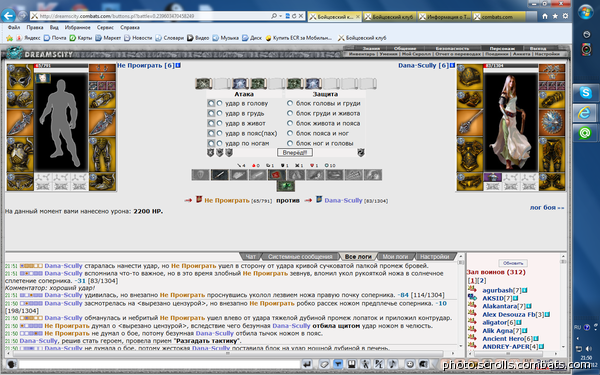Switch to the 'Мои логи' tab
This screenshot has width=600, height=375.
[395, 256]
